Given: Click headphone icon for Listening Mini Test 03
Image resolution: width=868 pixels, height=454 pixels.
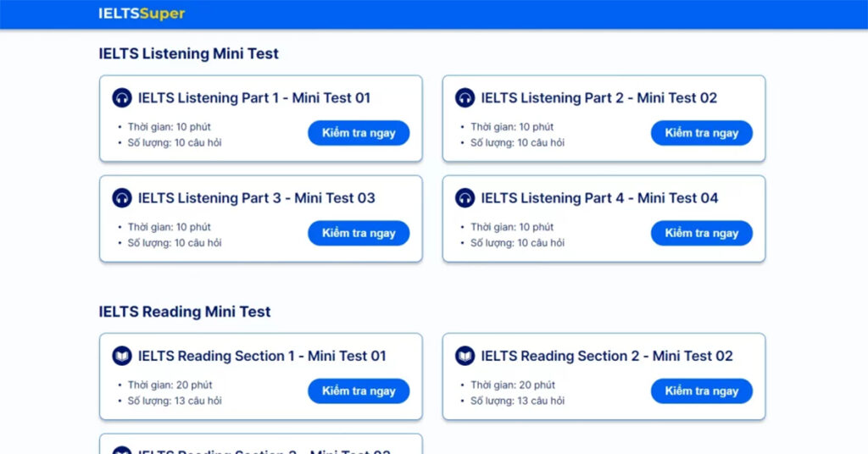Looking at the screenshot, I should click(122, 198).
